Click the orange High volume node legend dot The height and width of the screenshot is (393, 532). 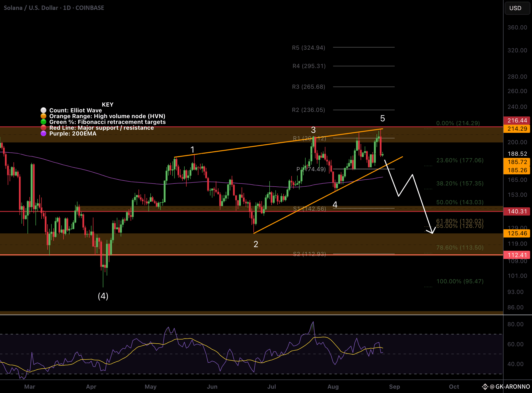(x=43, y=116)
